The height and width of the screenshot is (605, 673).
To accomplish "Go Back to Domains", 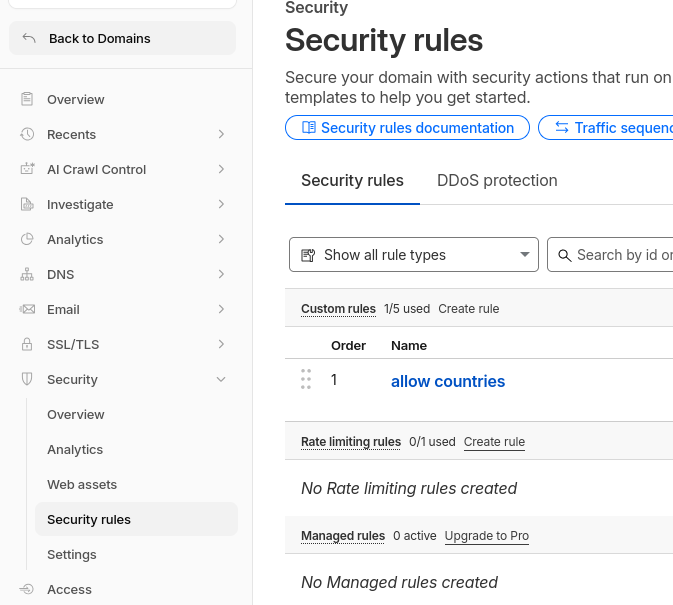I will point(122,38).
